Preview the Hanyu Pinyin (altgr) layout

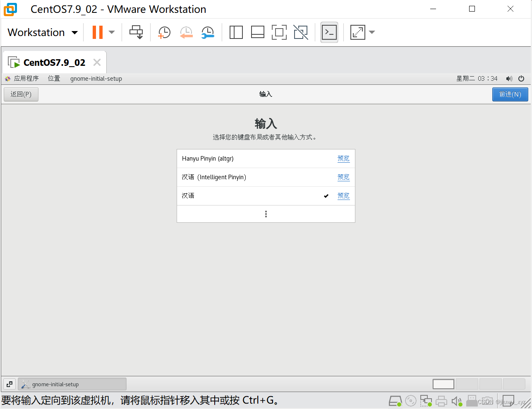[x=343, y=159]
